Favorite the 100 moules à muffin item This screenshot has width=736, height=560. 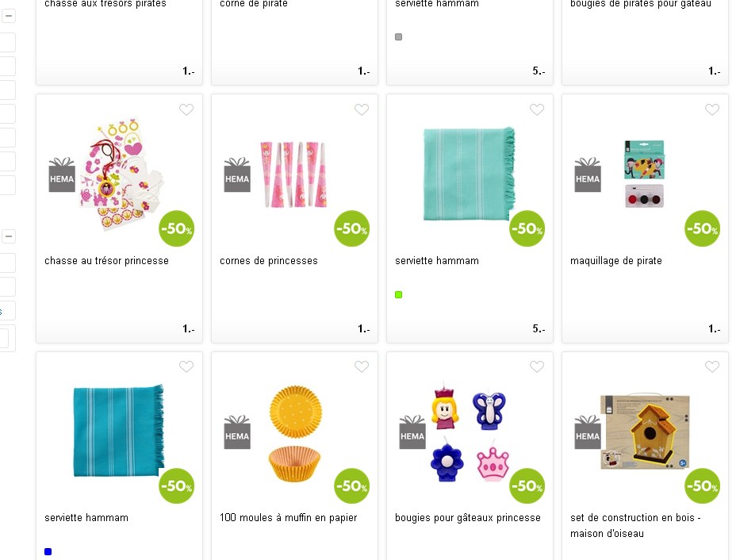(362, 366)
